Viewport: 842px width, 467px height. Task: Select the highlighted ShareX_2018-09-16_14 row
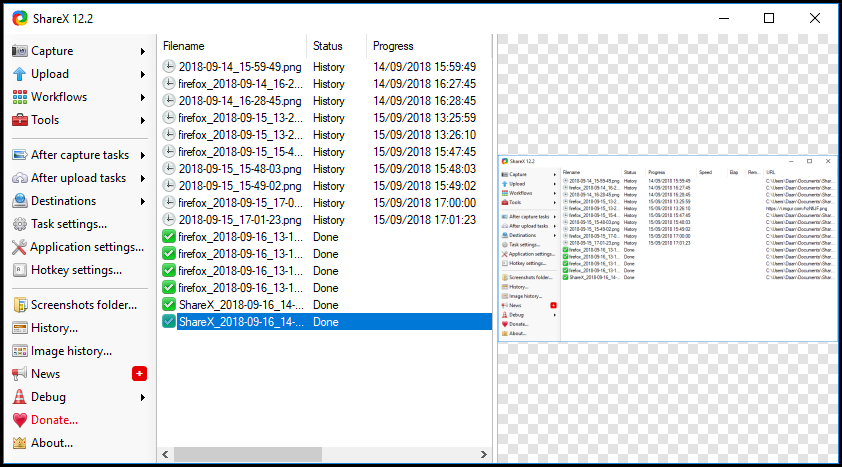tap(325, 322)
